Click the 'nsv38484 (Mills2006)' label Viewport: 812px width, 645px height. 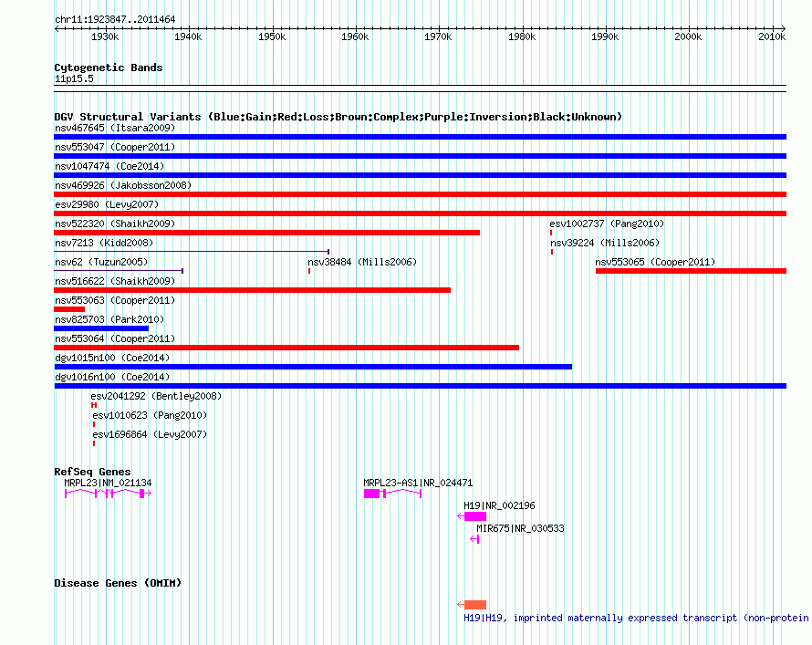[x=362, y=262]
